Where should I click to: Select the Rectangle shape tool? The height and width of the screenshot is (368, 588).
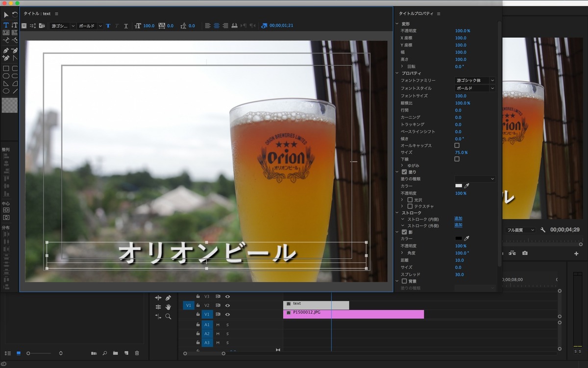click(6, 69)
